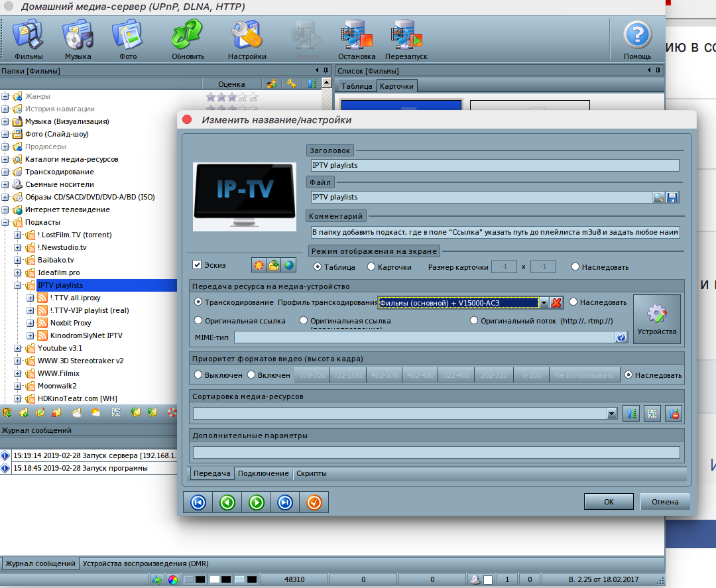Click the OK button in the dialog
The image size is (716, 588).
point(609,502)
